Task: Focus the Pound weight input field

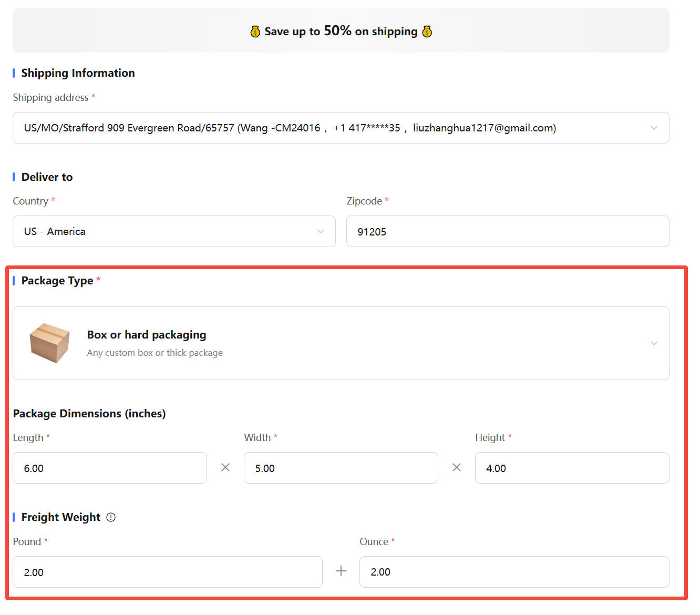Action: point(168,572)
